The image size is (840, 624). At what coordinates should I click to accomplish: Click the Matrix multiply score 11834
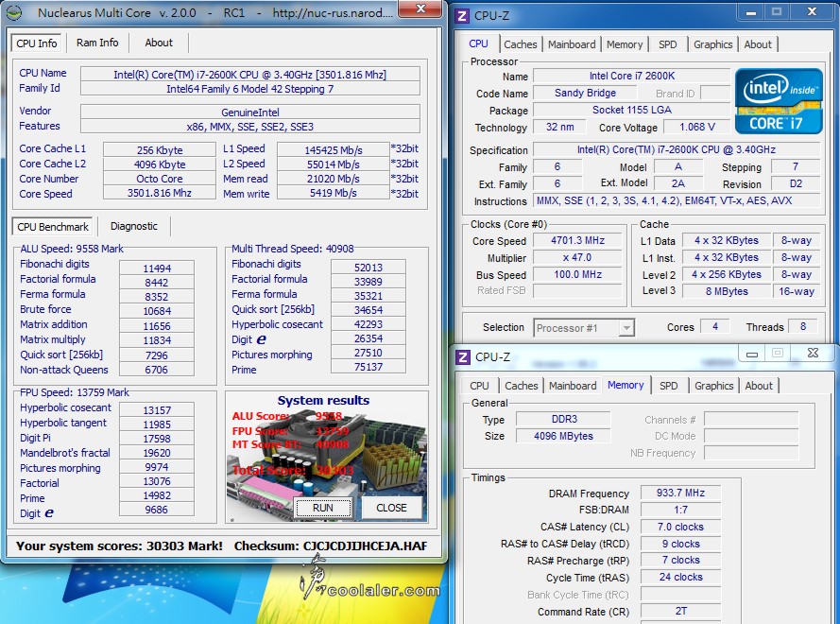pyautogui.click(x=157, y=340)
